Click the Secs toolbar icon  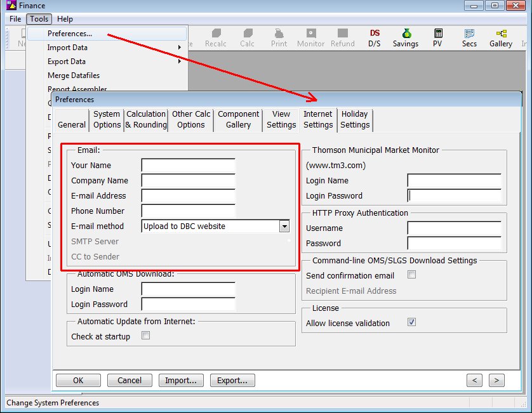pos(469,37)
